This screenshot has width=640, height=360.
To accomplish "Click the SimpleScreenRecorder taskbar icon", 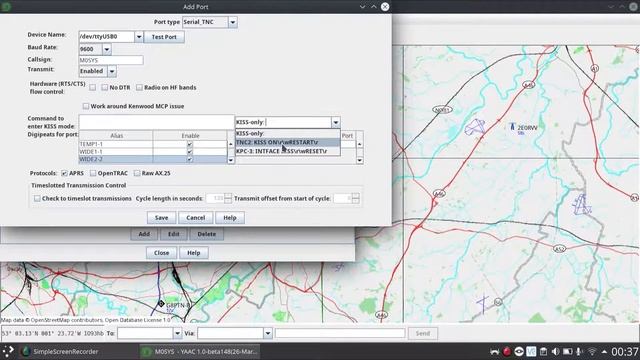I will coord(26,351).
